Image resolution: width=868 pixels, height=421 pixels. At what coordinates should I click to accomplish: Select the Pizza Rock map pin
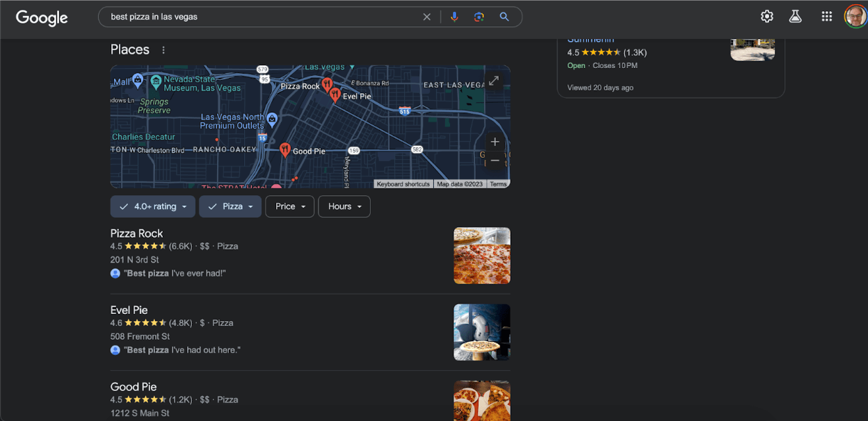point(327,85)
